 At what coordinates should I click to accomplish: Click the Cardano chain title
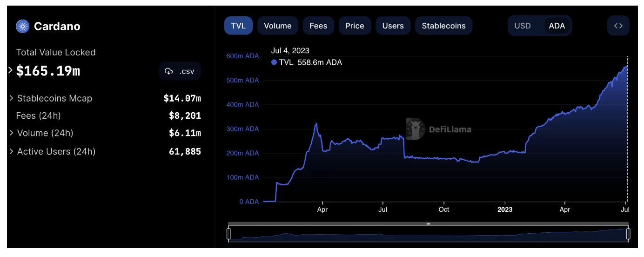click(x=57, y=27)
